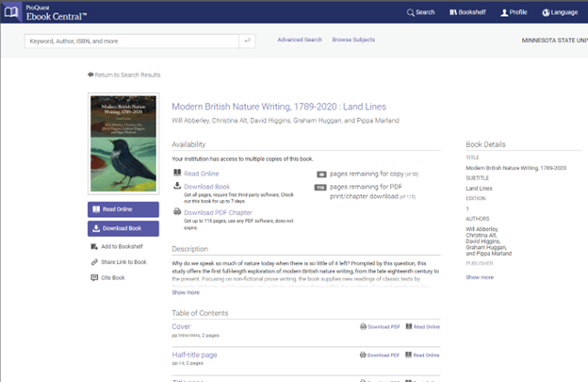Click the open book icon beside Availability Read Online
588x382 pixels.
(x=177, y=173)
